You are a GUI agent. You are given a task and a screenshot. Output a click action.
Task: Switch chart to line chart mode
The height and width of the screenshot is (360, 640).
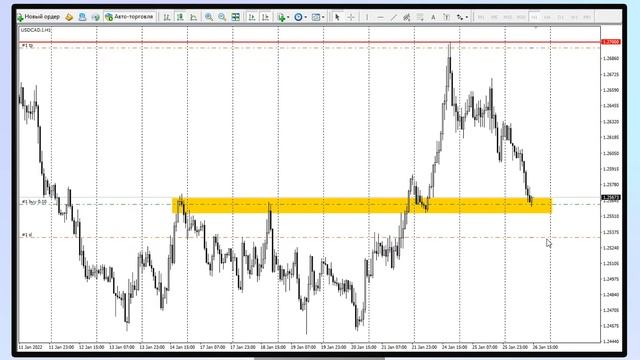pyautogui.click(x=193, y=17)
